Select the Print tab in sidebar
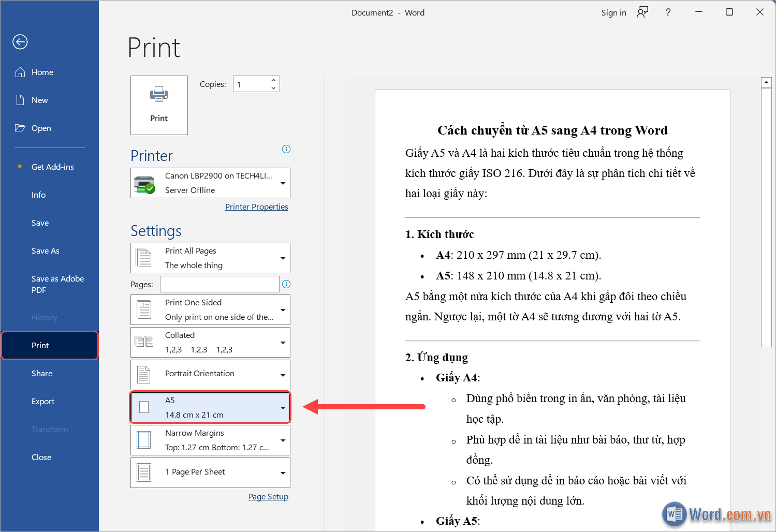The height and width of the screenshot is (532, 776). click(x=50, y=345)
